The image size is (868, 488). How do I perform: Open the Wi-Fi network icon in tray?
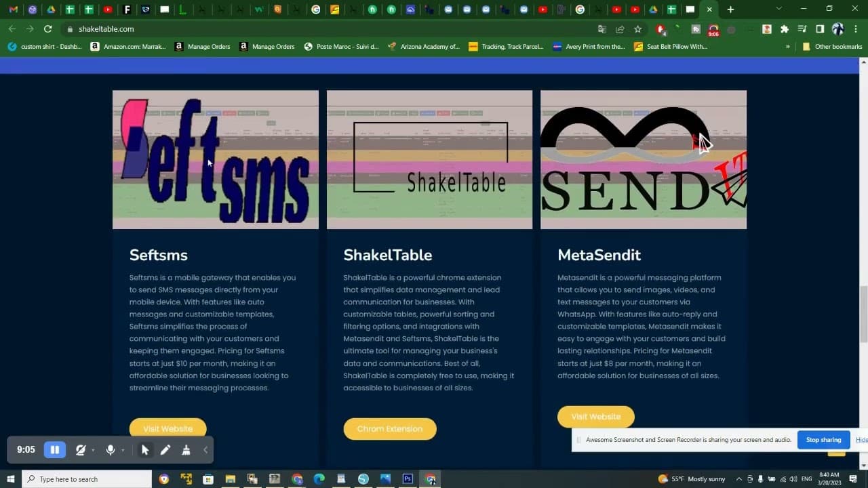click(x=783, y=479)
